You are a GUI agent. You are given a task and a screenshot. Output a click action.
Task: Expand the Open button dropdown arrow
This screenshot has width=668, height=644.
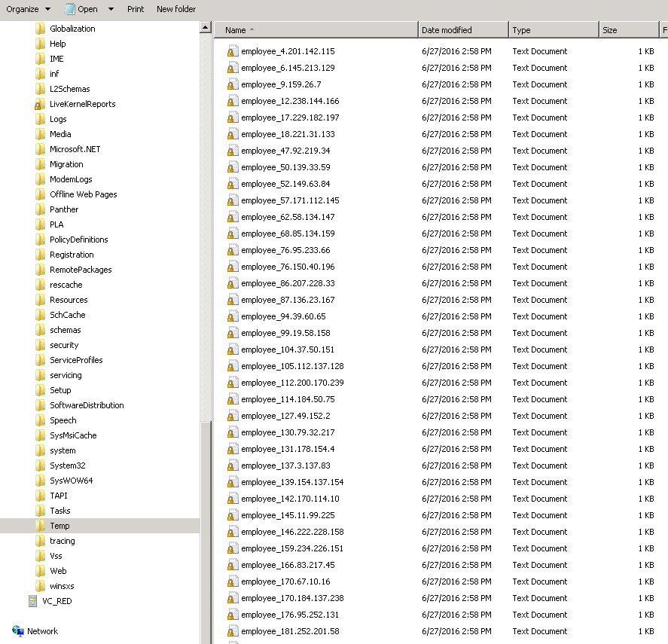tap(111, 9)
